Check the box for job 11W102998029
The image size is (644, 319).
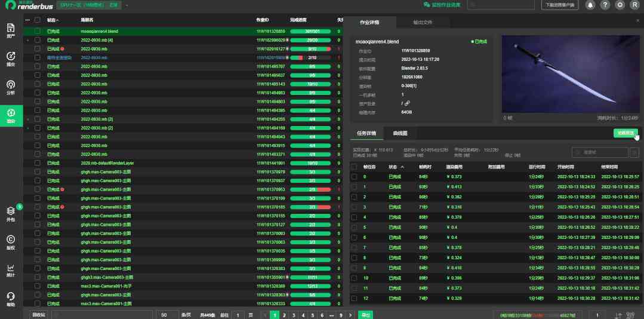pyautogui.click(x=38, y=40)
